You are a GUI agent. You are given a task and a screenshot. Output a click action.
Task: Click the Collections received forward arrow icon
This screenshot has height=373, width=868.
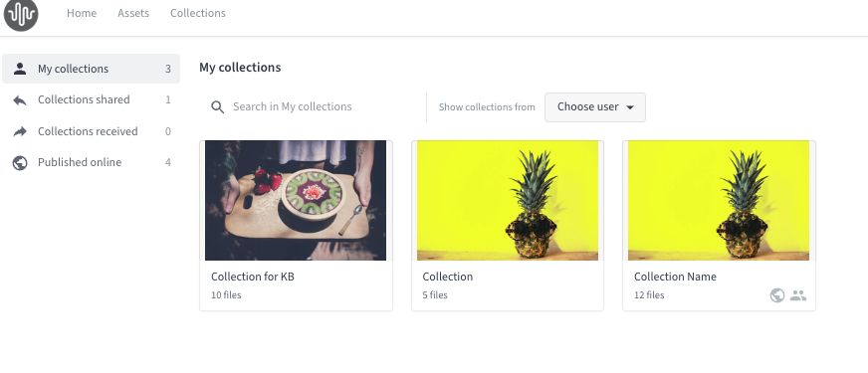click(x=20, y=131)
